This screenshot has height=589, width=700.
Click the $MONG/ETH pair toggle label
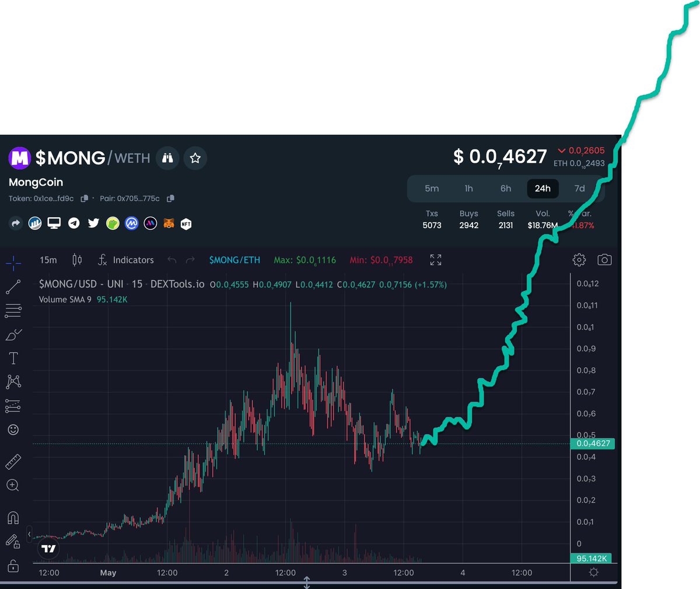tap(235, 260)
